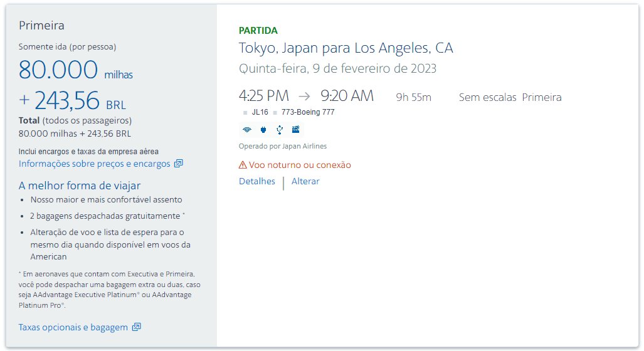Screen dimensions: 644x351
Task: Click the date Quinta-feira, 9 de fevereiro
Action: coord(337,68)
